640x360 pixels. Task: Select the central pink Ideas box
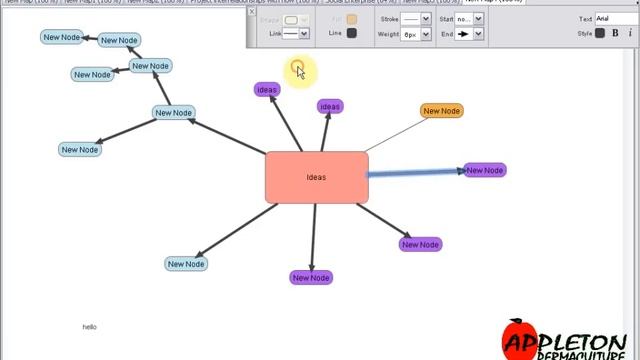tap(317, 178)
